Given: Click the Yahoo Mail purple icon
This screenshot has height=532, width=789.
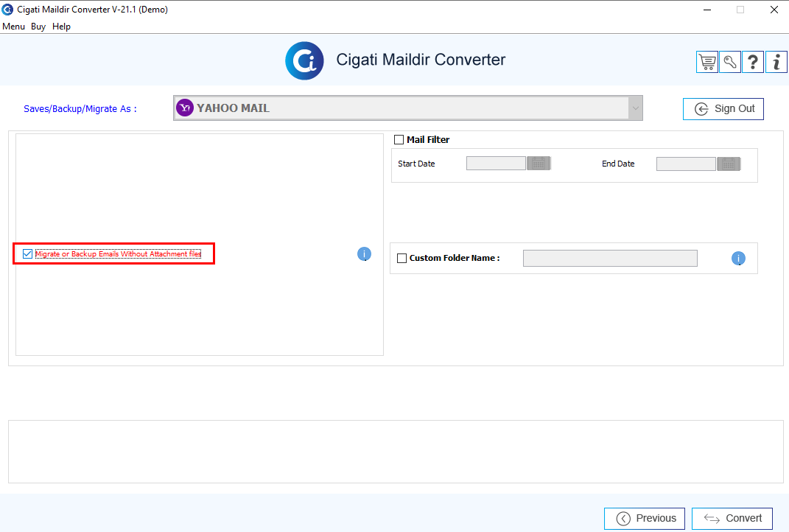Looking at the screenshot, I should point(185,108).
